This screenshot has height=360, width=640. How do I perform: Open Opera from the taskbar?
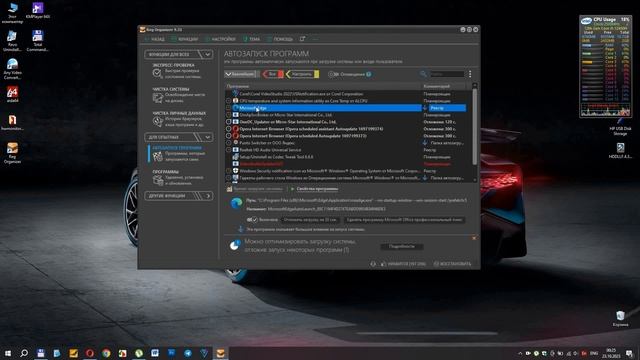point(89,353)
